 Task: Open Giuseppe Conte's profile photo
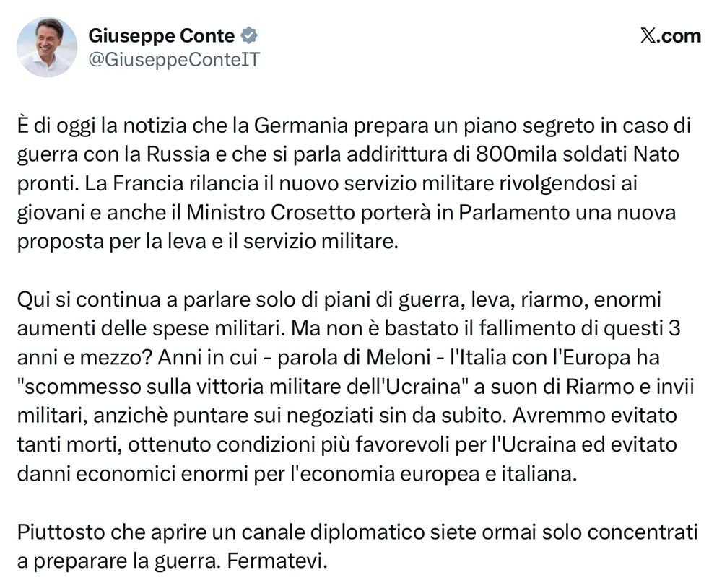pos(48,48)
